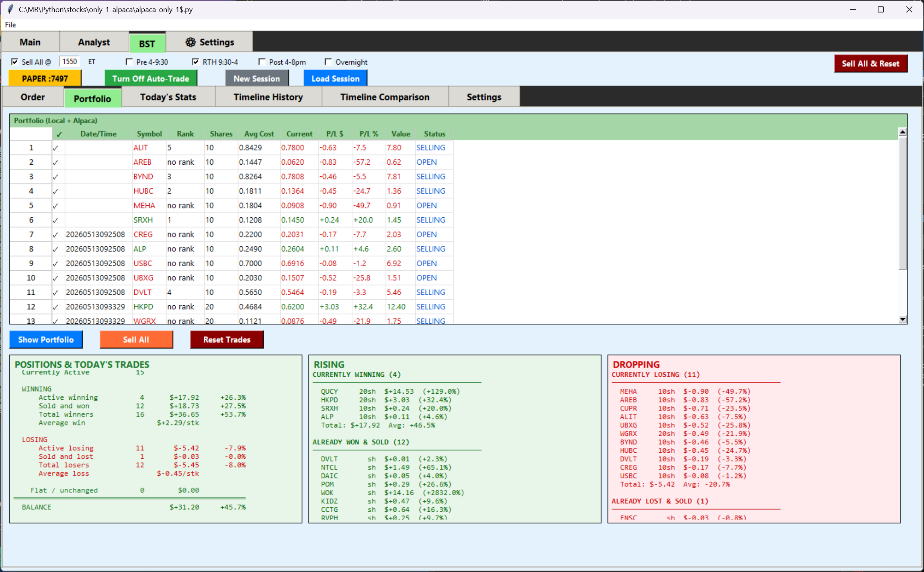Open the Today's Stats tab

168,97
